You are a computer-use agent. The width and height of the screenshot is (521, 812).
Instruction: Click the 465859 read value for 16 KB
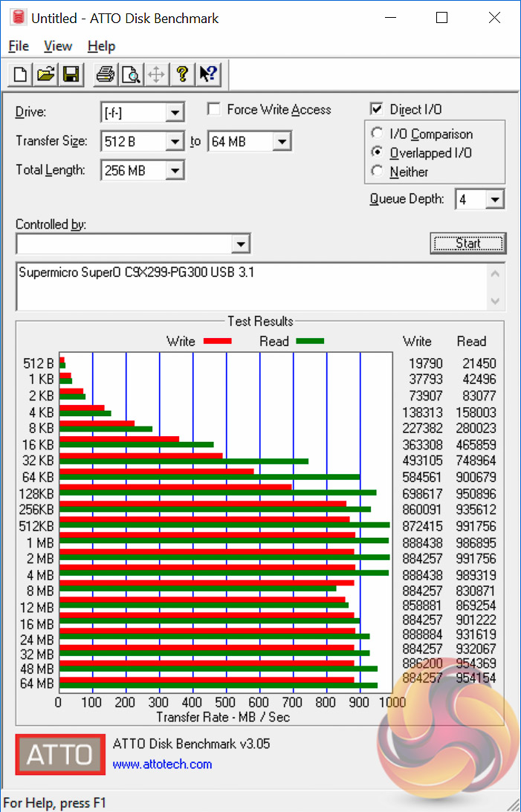(476, 445)
